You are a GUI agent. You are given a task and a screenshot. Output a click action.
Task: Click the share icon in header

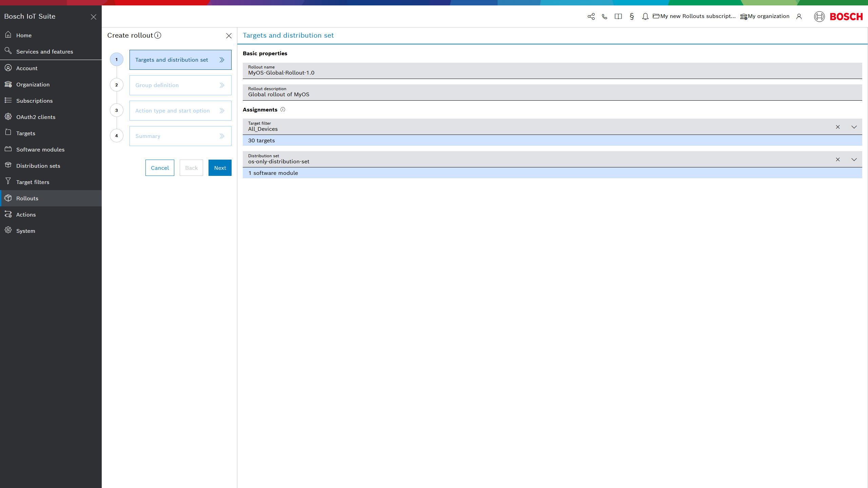coord(591,16)
